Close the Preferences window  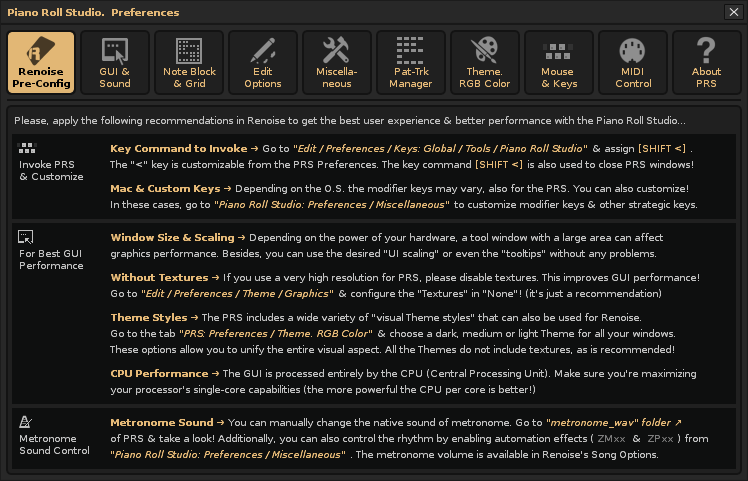[x=734, y=12]
